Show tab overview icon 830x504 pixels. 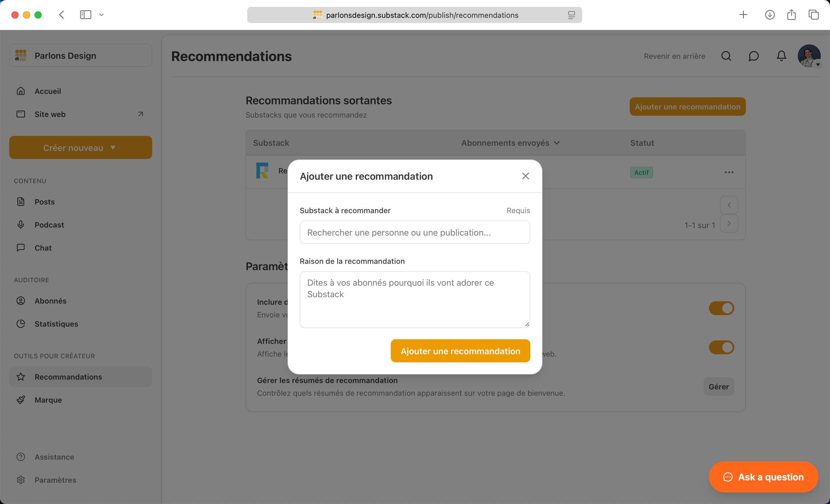pos(814,14)
